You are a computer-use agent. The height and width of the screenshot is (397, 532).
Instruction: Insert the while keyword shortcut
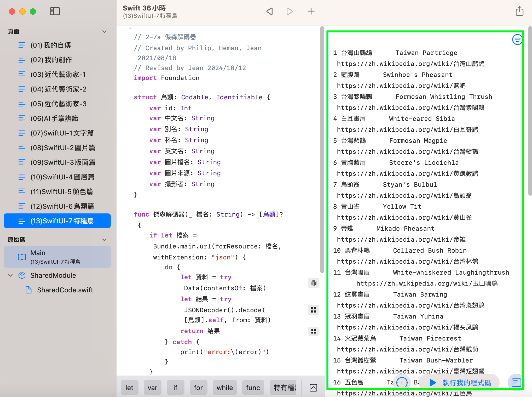[x=224, y=388]
